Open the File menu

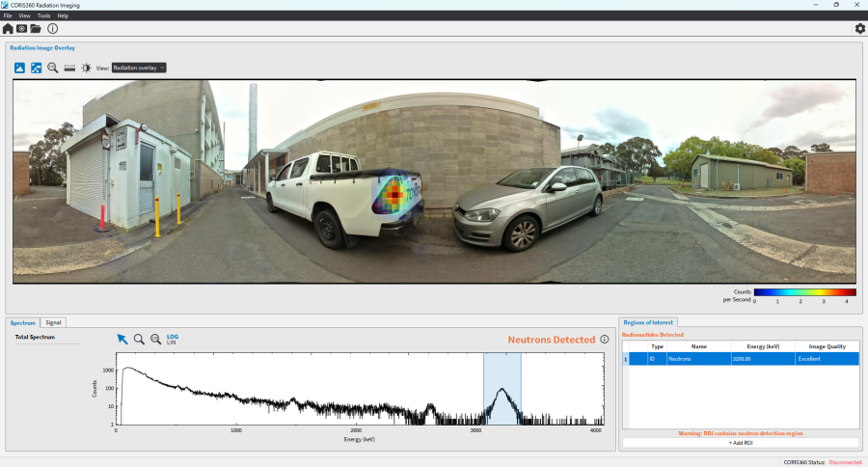pos(8,15)
